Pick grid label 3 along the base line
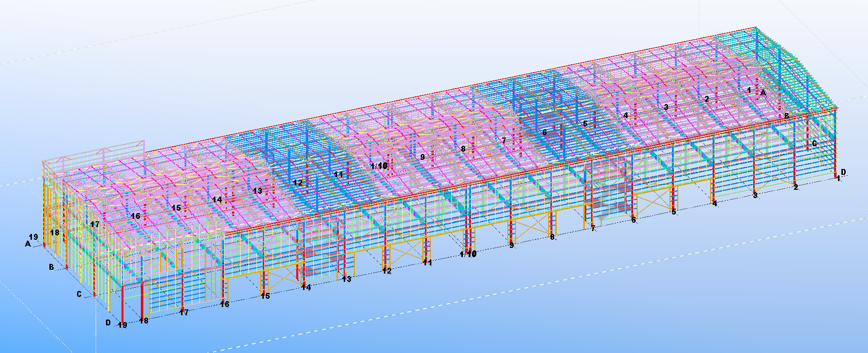 pyautogui.click(x=755, y=195)
